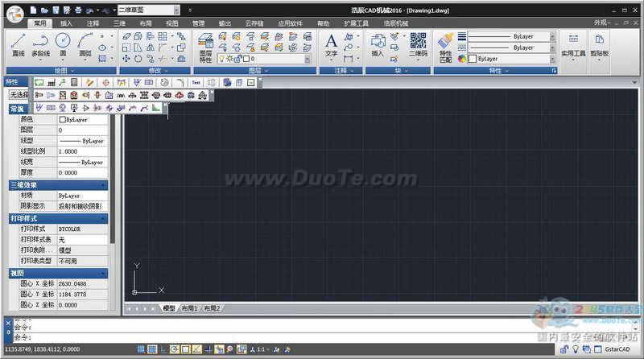Select the Line (直线) drawing tool
This screenshot has width=644, height=359.
[18, 45]
